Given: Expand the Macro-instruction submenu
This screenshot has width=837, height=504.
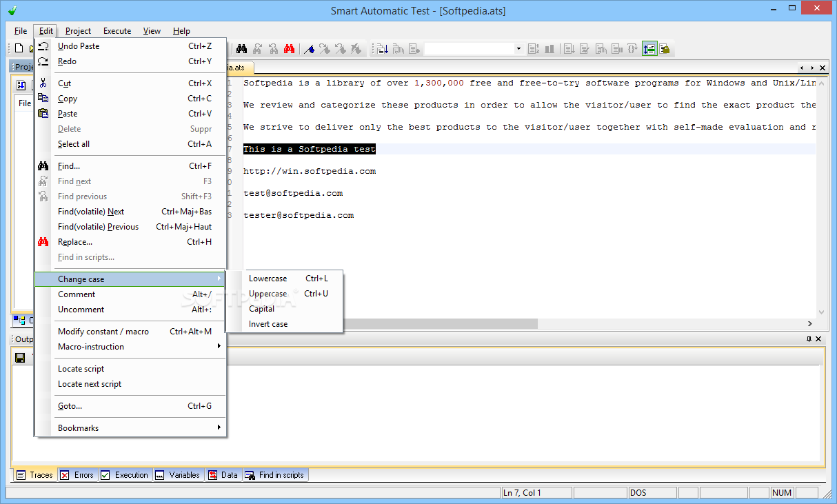Looking at the screenshot, I should coord(219,346).
